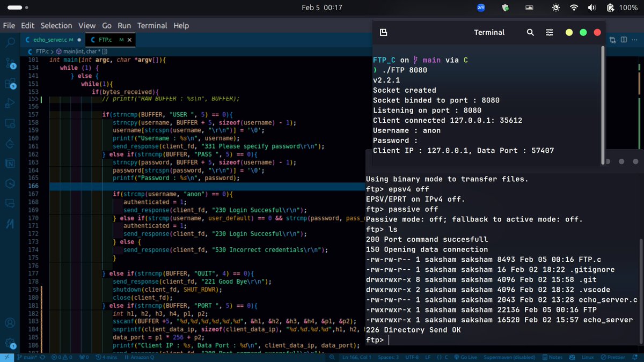Viewport: 644px width, 362px height.
Task: Click the remote window icon in status bar
Action: coord(7,357)
